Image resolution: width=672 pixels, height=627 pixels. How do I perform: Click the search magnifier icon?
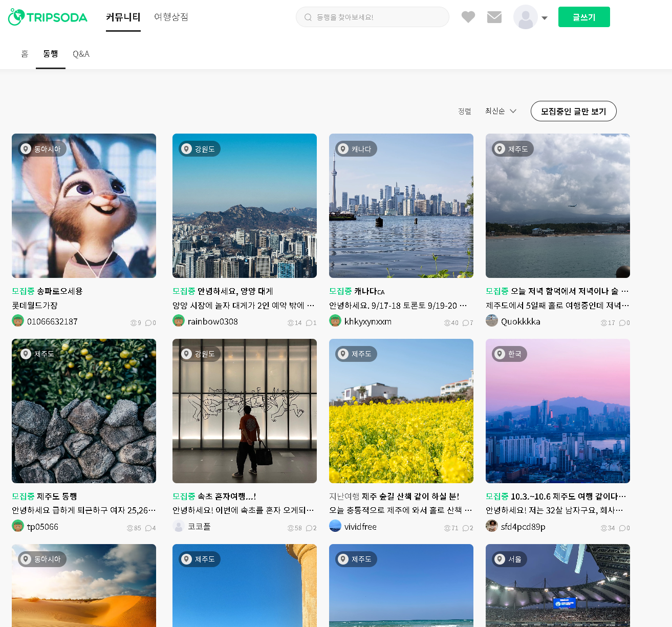pos(308,17)
